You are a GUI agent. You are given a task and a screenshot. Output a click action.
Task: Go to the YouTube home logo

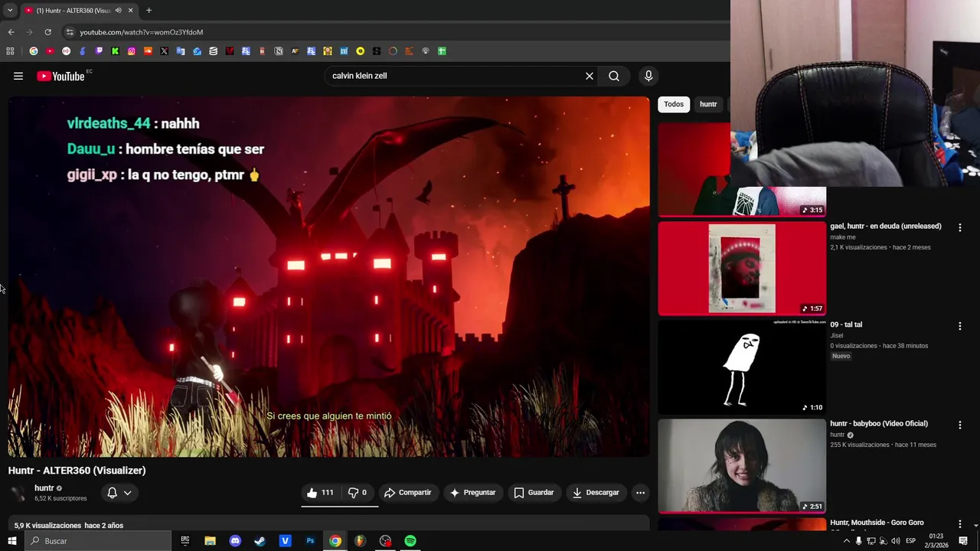tap(60, 76)
